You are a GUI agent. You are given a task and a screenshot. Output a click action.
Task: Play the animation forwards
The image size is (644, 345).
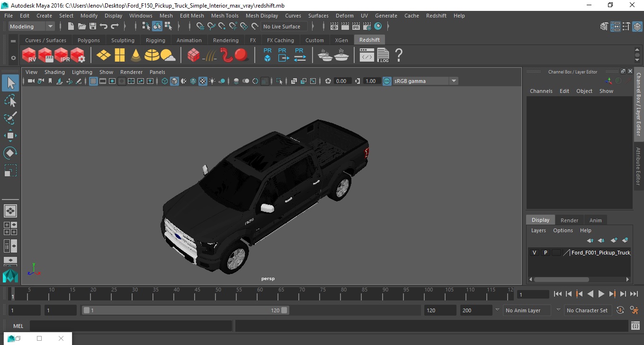(601, 294)
